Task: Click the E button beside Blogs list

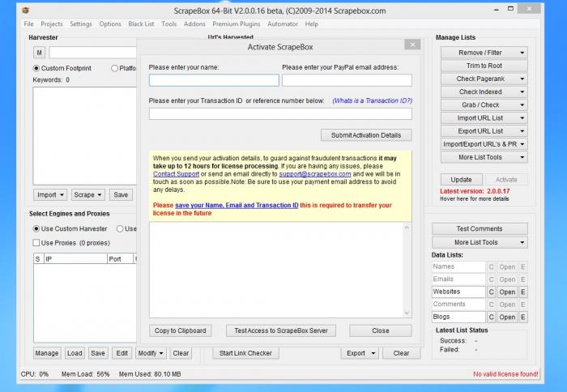Action: coord(523,317)
